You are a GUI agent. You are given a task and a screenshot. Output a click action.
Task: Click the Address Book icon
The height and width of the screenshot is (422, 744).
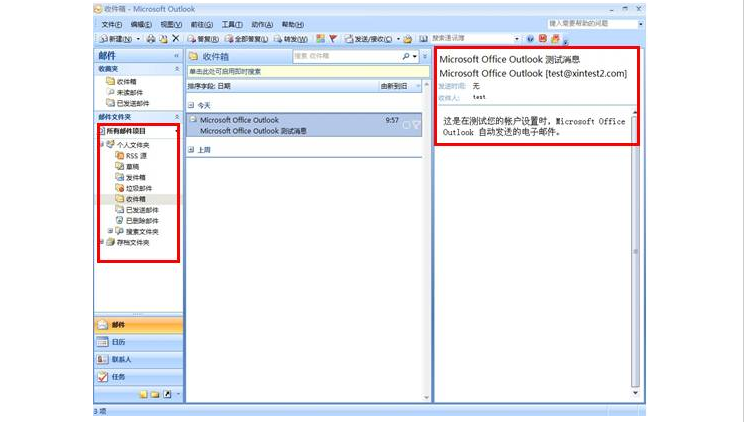(x=423, y=39)
